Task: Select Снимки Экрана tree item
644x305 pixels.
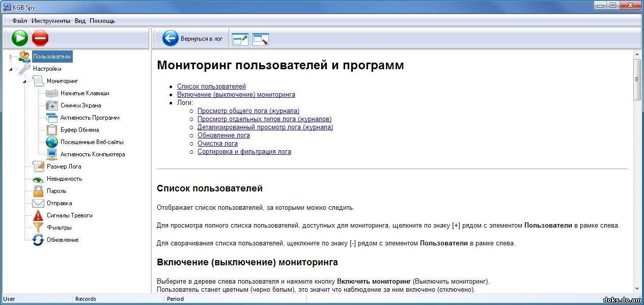Action: [x=81, y=105]
